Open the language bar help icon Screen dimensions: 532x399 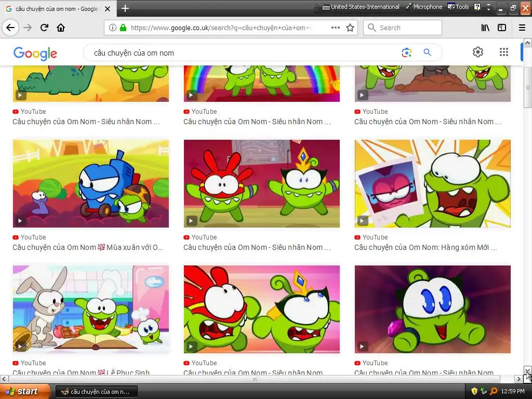[477, 7]
